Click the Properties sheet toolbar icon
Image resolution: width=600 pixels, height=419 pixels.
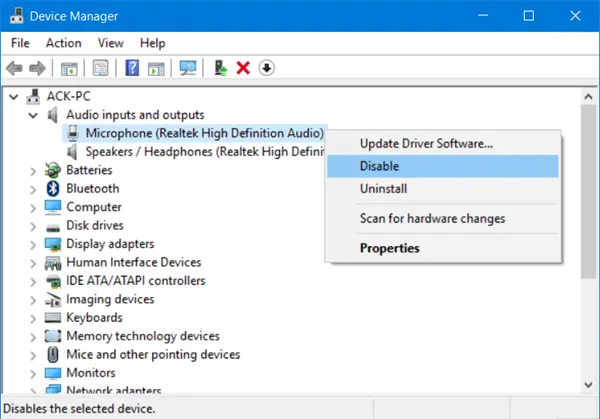pos(101,68)
